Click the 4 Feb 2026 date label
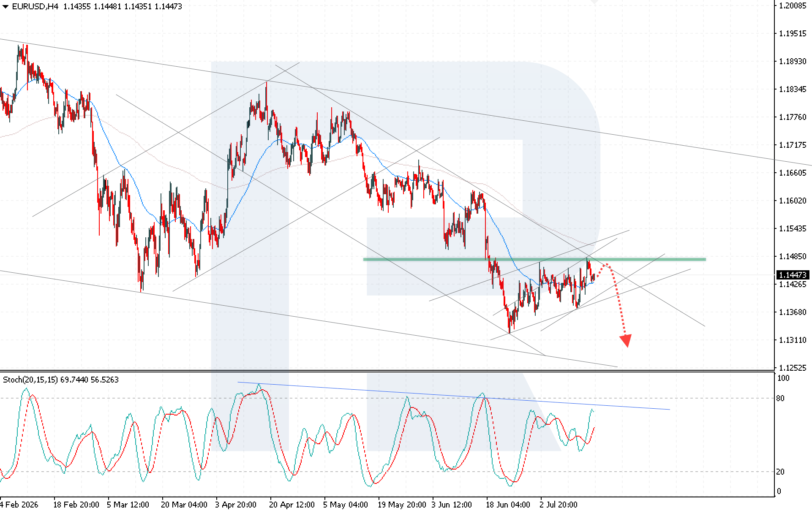Image resolution: width=812 pixels, height=513 pixels. pos(19,505)
